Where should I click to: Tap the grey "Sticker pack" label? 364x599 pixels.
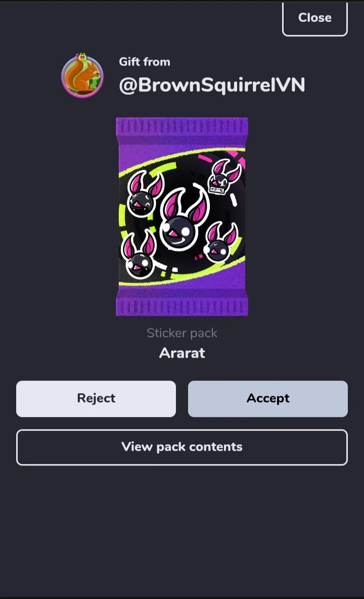tap(182, 333)
